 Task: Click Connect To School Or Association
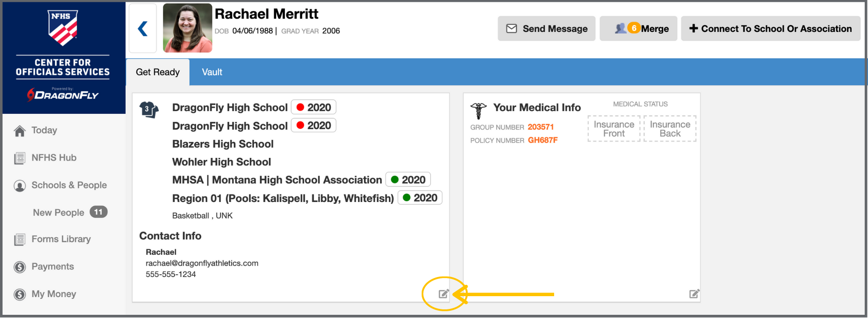click(x=770, y=29)
